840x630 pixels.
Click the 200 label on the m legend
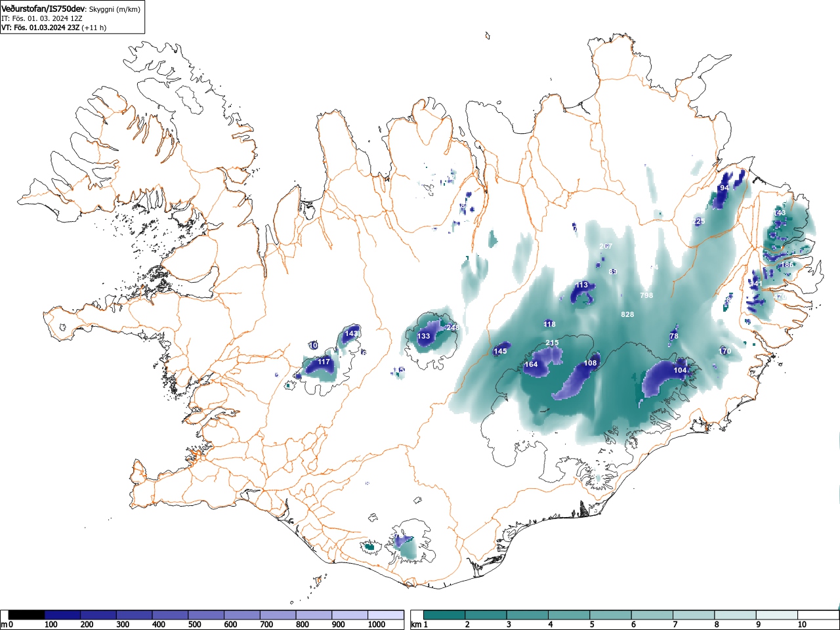(87, 625)
